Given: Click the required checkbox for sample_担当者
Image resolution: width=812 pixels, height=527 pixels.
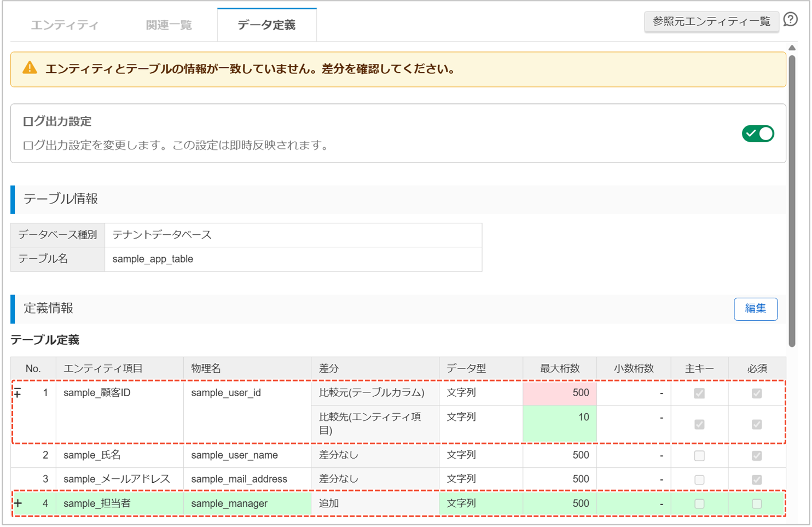Looking at the screenshot, I should click(756, 503).
